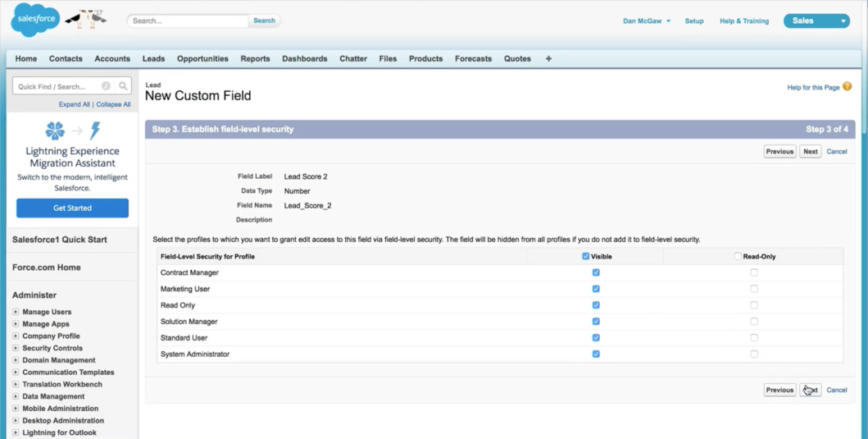Viewport: 868px width, 439px height.
Task: Expand the Manage Apps tree node
Action: 16,323
